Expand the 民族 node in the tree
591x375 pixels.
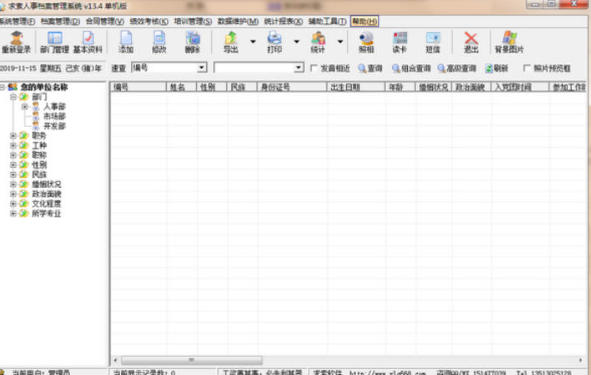13,174
